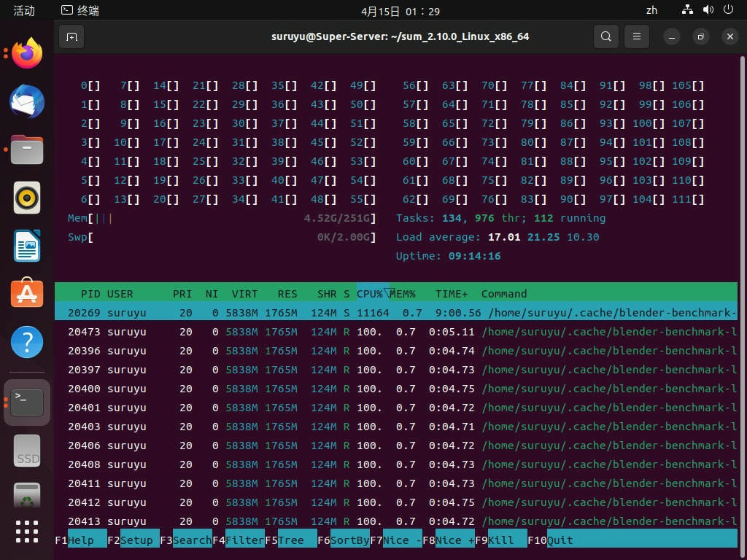Show all applications grid
This screenshot has width=747, height=560.
[x=27, y=532]
